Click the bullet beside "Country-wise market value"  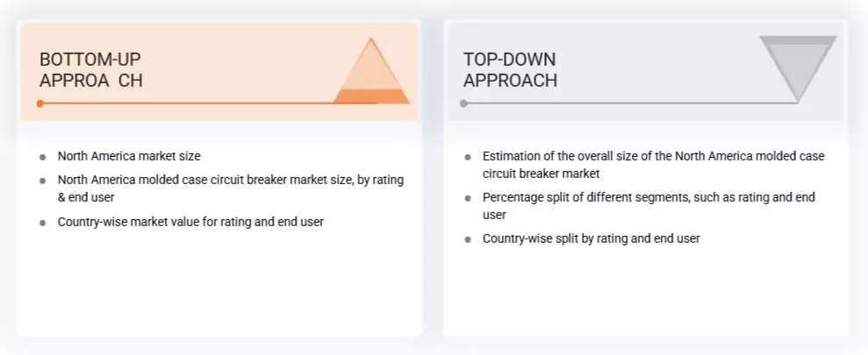click(x=42, y=223)
